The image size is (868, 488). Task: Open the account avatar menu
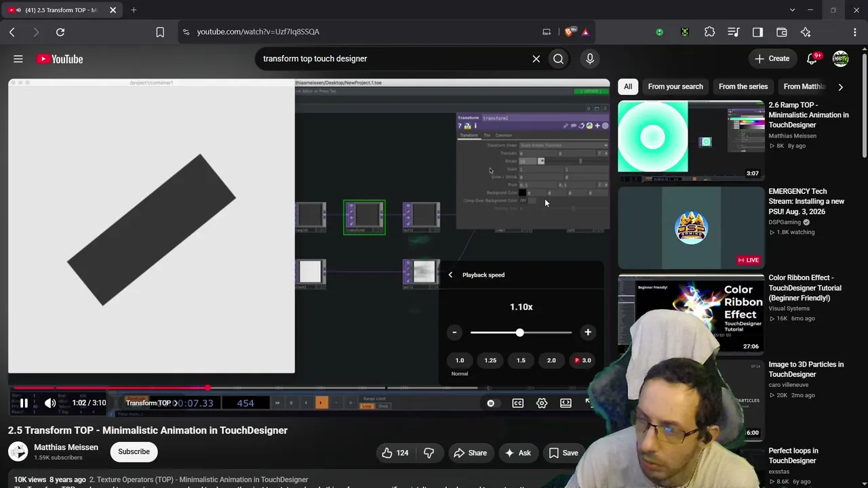(x=841, y=59)
